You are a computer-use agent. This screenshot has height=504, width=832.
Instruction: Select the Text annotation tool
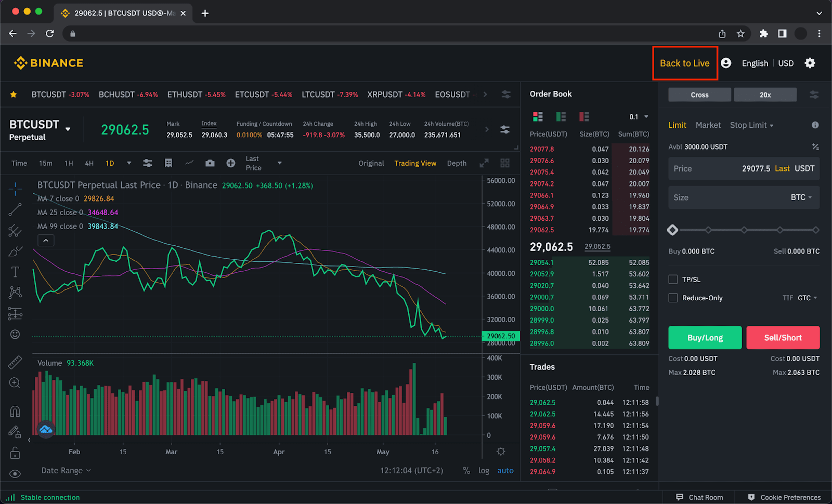(15, 272)
